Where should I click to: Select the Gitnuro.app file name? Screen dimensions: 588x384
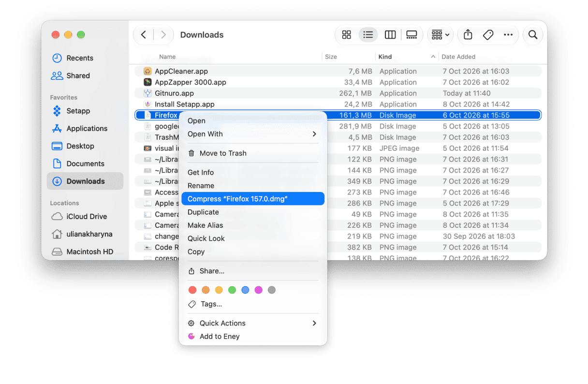pos(174,93)
